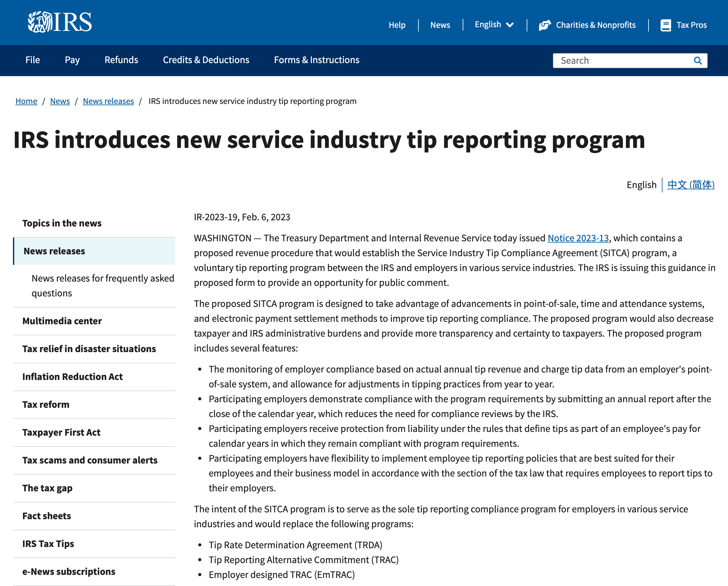728x586 pixels.
Task: Open the File menu
Action: pyautogui.click(x=33, y=60)
